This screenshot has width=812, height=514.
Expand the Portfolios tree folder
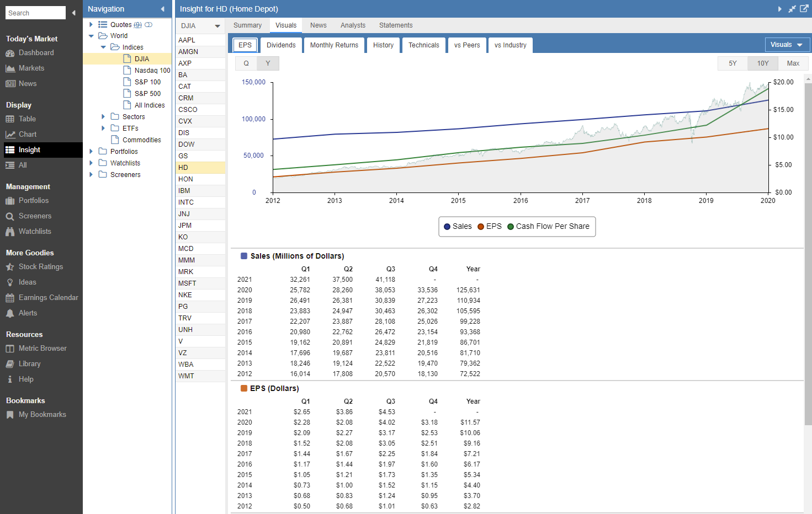click(91, 152)
